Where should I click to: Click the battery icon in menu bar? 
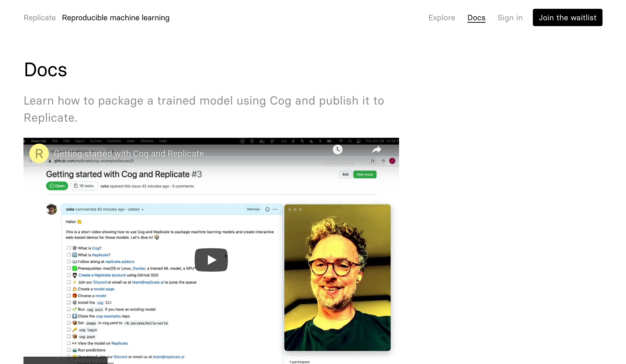pos(330,141)
